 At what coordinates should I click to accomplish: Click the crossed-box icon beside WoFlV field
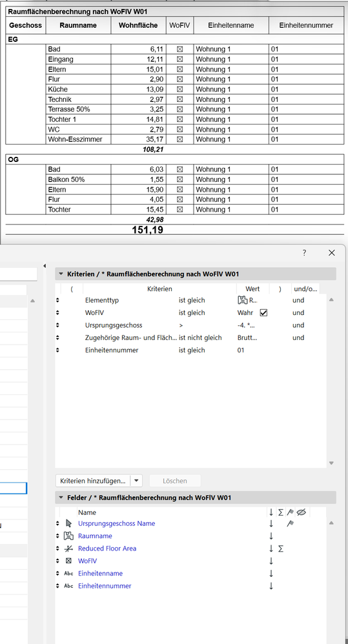click(x=68, y=561)
